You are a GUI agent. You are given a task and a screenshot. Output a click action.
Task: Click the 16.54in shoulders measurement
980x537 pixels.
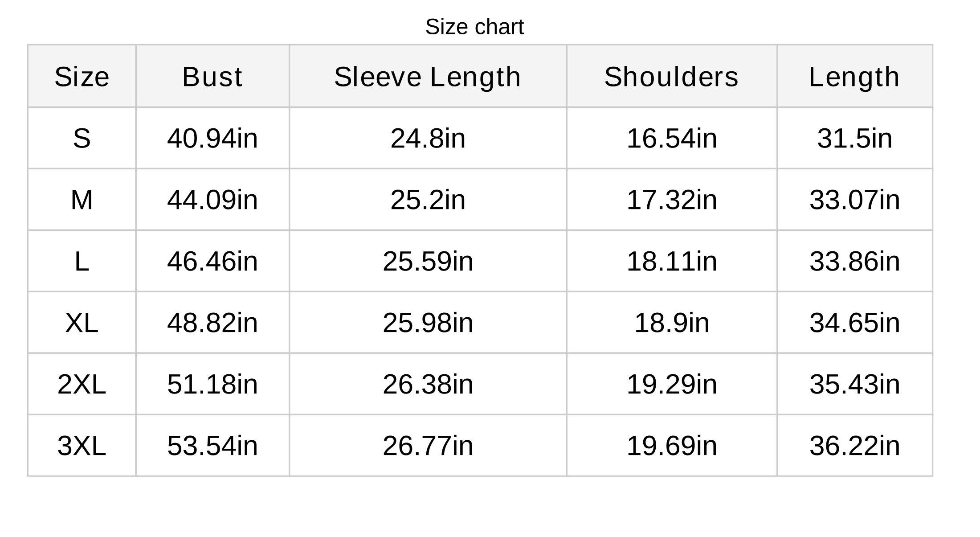point(672,138)
